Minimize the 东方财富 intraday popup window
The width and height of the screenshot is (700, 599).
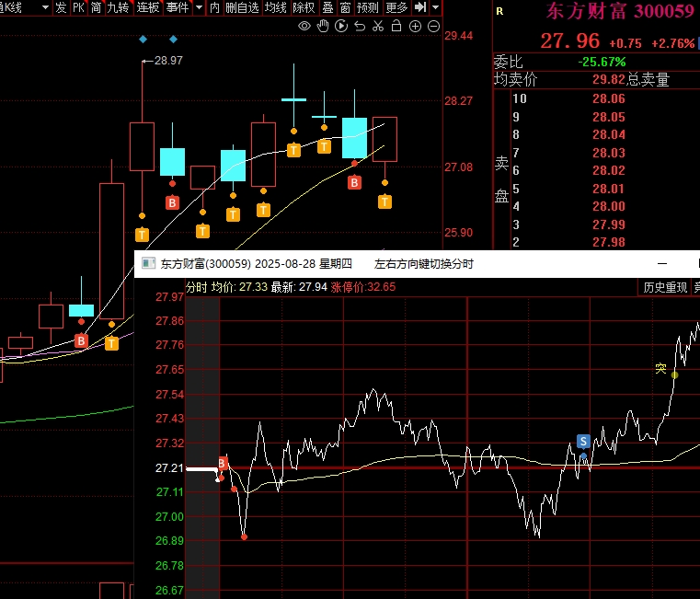click(662, 263)
